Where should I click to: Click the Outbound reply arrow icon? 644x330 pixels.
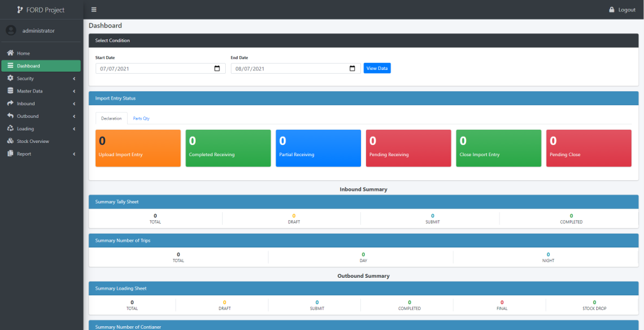[x=10, y=116]
